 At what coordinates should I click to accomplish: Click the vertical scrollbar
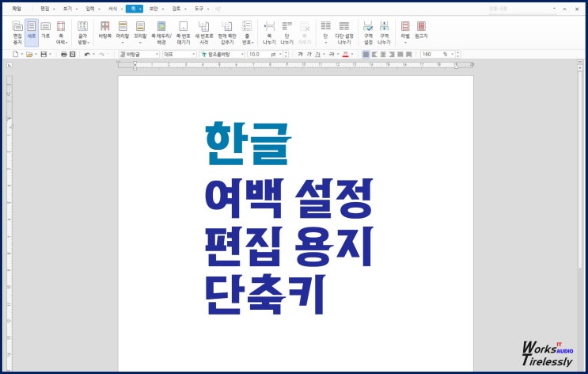[x=580, y=169]
